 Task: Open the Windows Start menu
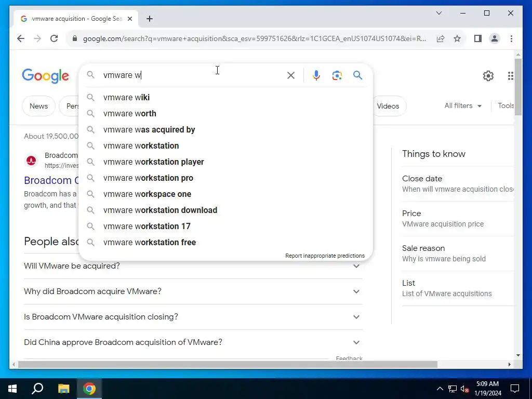[x=12, y=389]
